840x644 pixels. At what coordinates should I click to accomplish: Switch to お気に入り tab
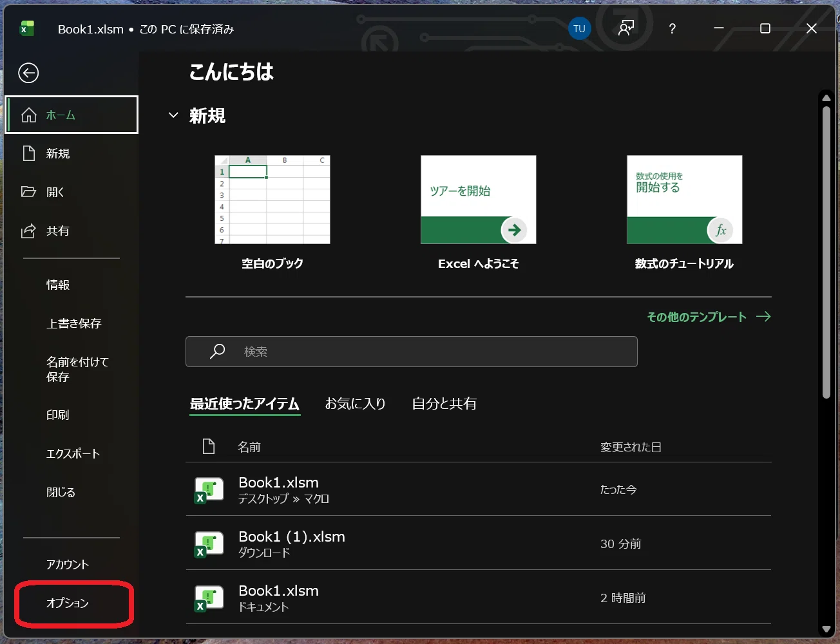pyautogui.click(x=355, y=404)
